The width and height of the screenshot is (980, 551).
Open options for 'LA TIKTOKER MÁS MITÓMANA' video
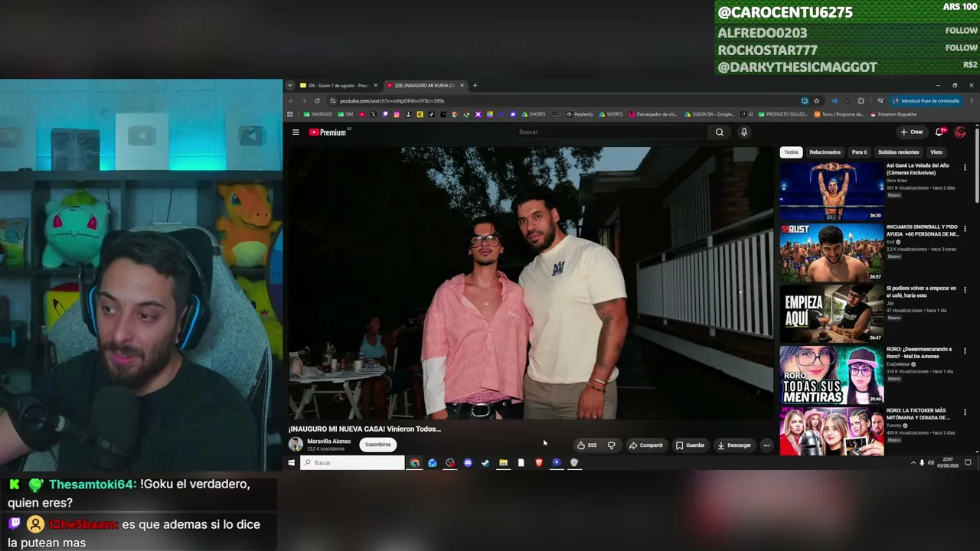965,412
